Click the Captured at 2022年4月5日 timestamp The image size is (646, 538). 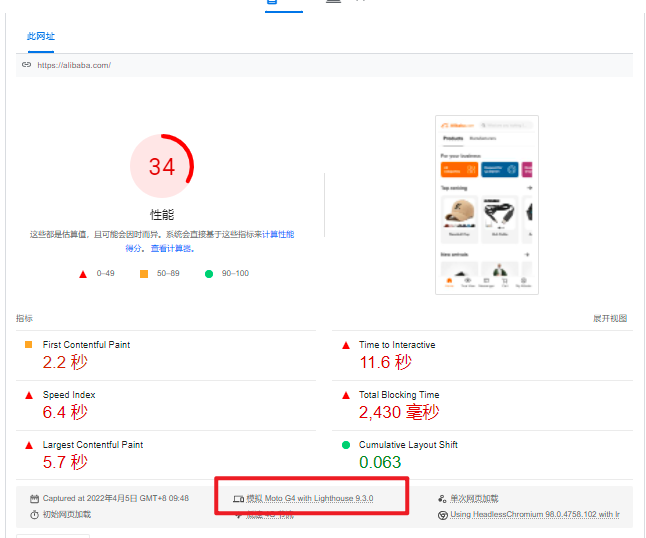coord(116,498)
